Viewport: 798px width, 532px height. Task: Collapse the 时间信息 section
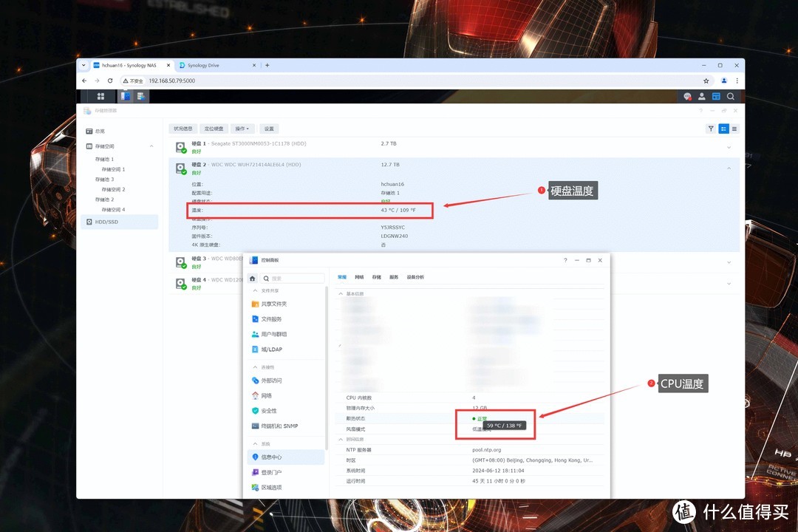pyautogui.click(x=341, y=440)
